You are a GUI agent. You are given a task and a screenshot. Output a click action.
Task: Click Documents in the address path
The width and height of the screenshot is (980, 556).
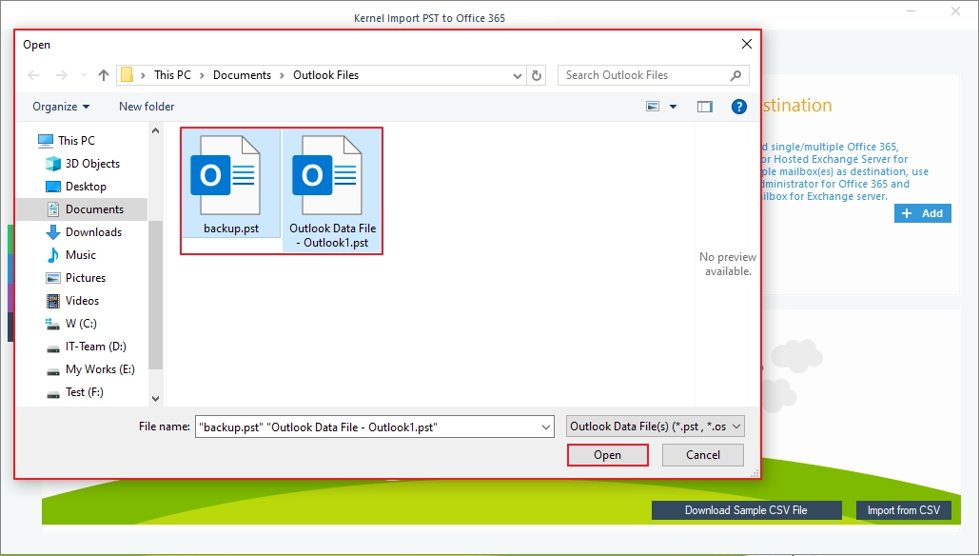pos(242,75)
